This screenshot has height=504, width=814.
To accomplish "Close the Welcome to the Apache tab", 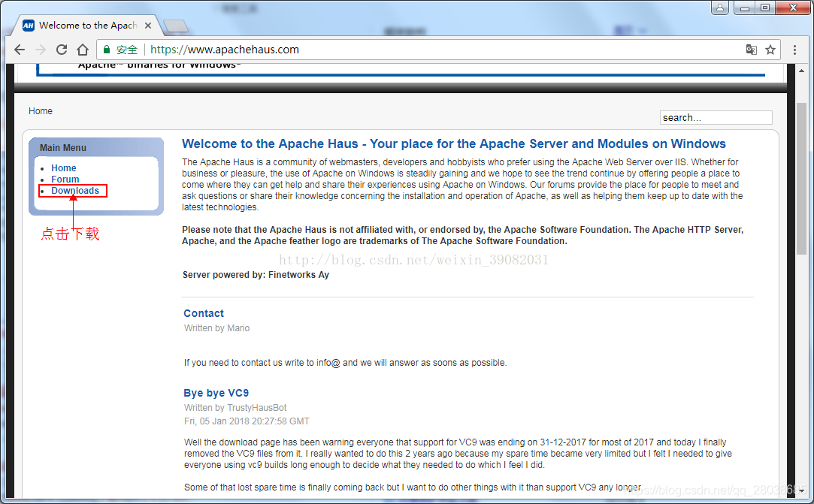I will (x=148, y=26).
